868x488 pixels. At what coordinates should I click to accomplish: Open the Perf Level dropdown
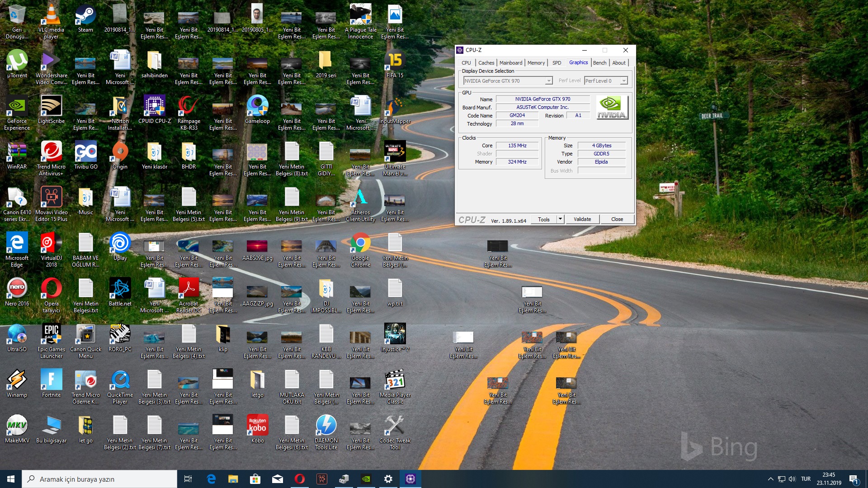click(624, 81)
